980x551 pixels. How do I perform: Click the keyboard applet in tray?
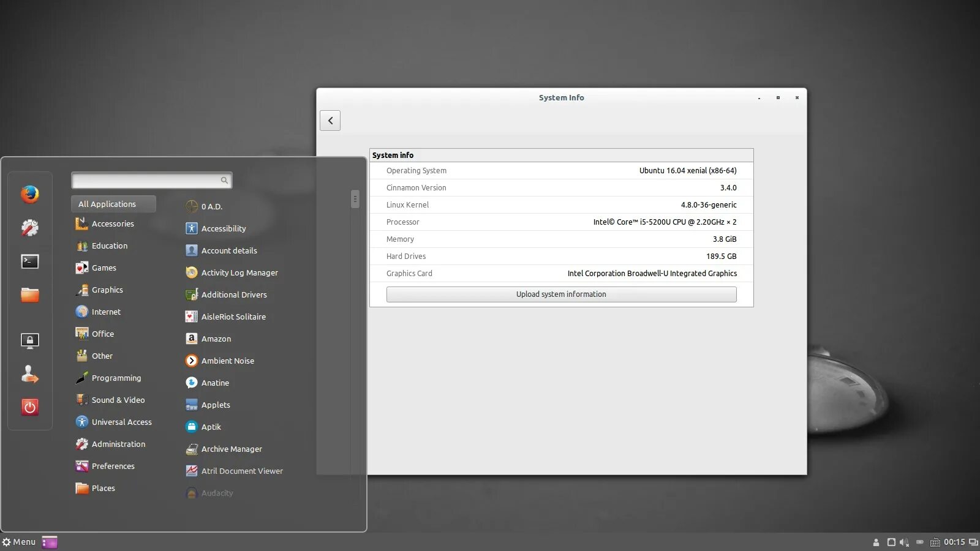935,542
